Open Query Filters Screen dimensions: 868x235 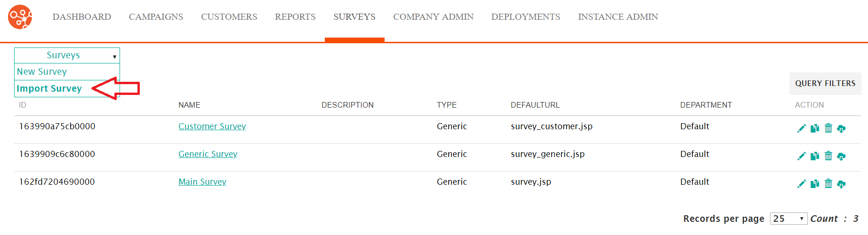coord(825,83)
